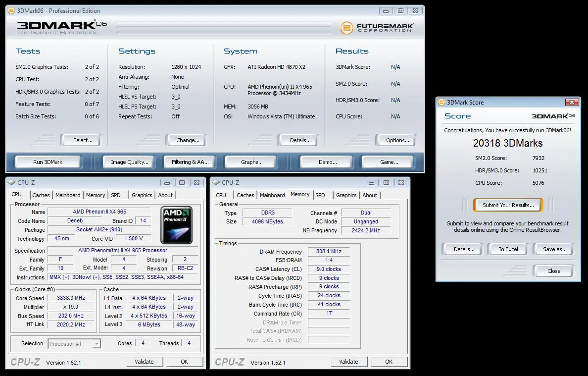Screen dimensions: 588x376
Task: Click Change... under Settings
Action: pos(188,140)
